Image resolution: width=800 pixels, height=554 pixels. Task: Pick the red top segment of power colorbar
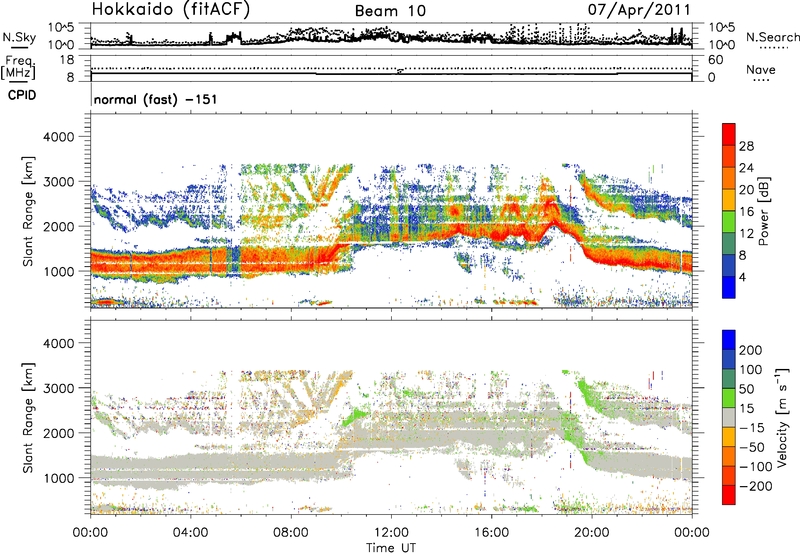(729, 134)
